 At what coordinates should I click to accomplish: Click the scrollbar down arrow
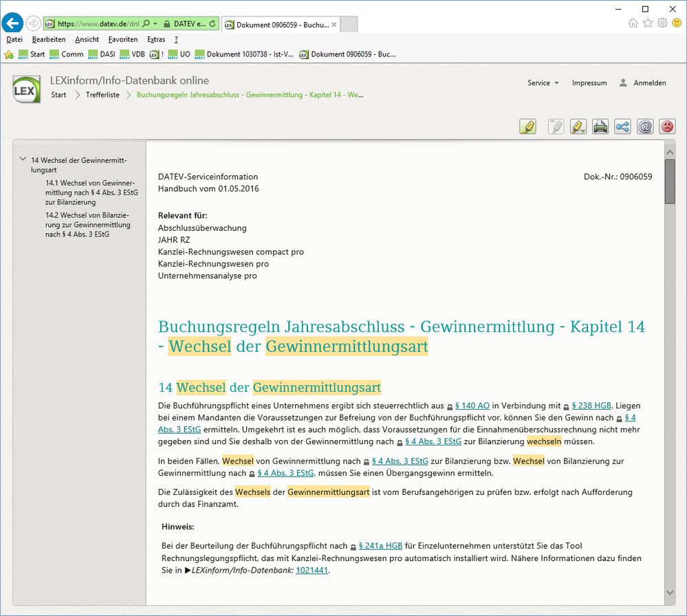(x=670, y=592)
